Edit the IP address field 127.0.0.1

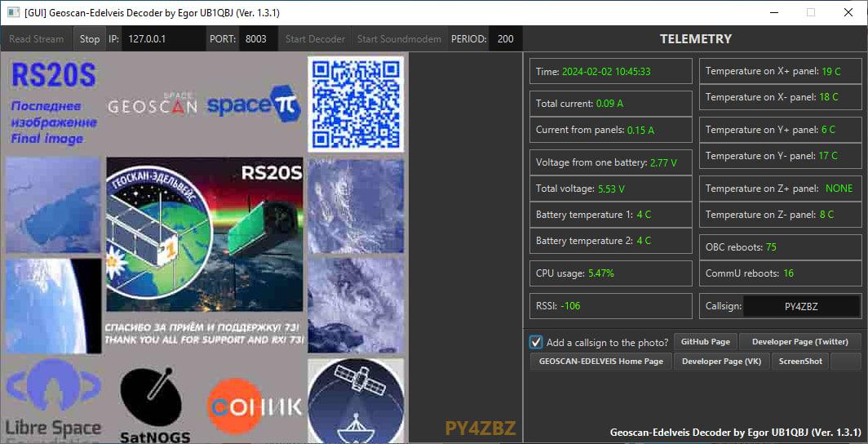(163, 38)
